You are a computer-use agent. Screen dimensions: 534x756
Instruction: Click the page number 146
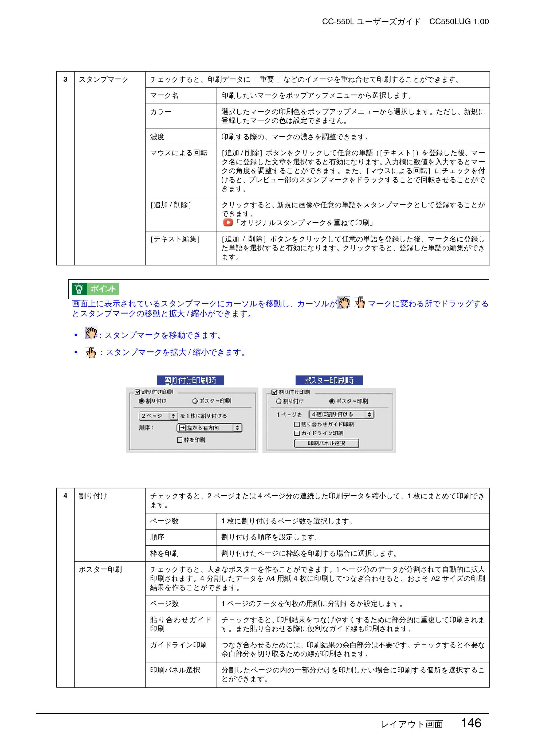[471, 723]
